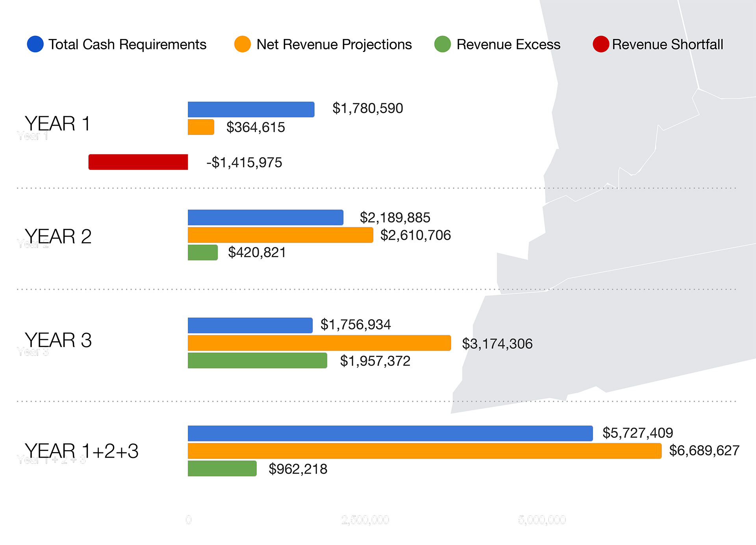Click the blue Year 1 cash requirements bar

(251, 109)
